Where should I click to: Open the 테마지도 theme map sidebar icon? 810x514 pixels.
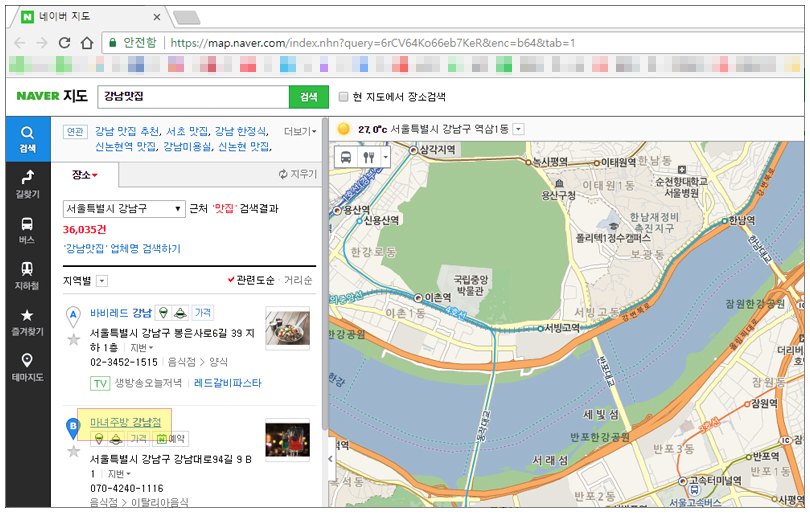pos(27,367)
